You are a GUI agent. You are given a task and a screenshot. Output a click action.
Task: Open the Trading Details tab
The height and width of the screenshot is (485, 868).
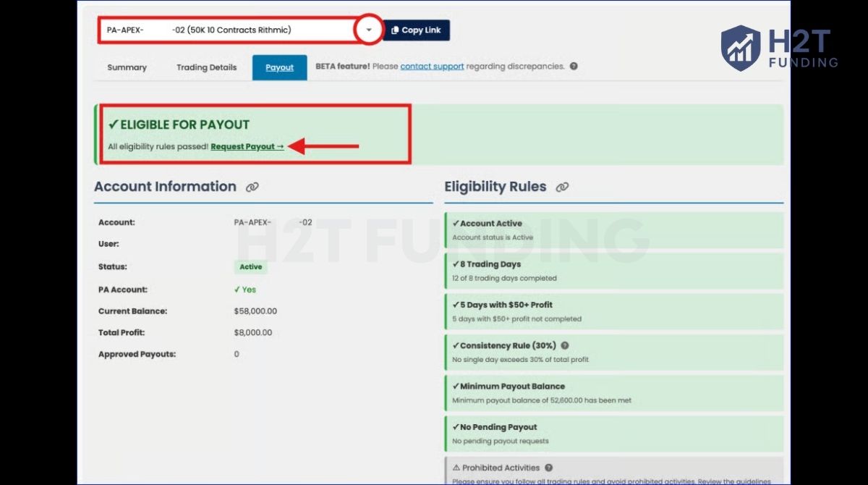pyautogui.click(x=205, y=67)
